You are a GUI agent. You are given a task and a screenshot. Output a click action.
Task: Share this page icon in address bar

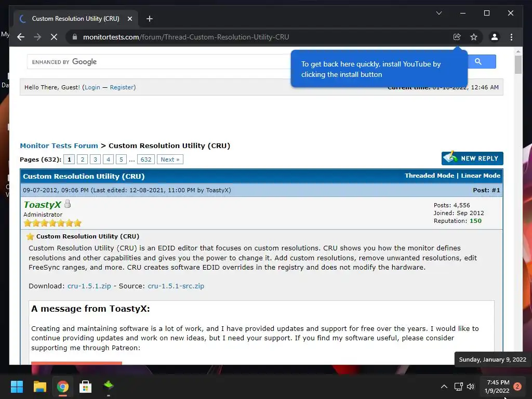(457, 37)
